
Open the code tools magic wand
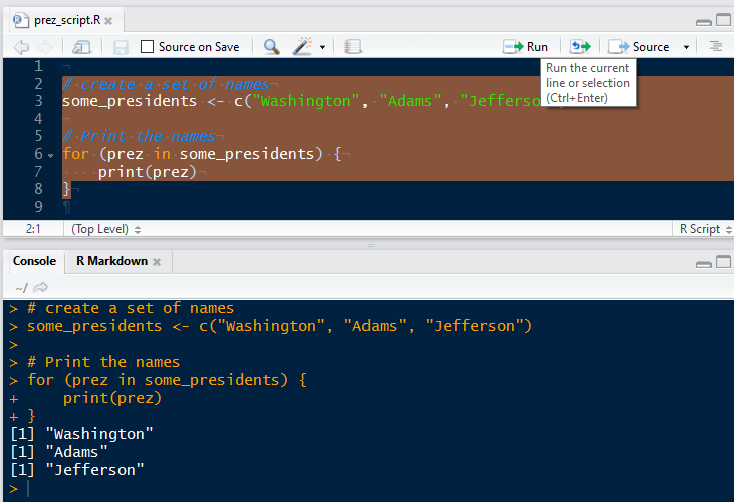303,47
